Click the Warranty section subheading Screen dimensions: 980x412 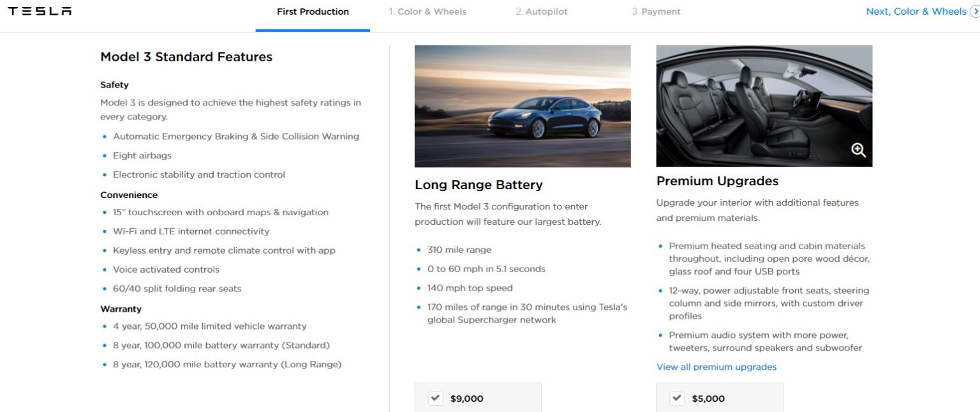click(x=121, y=309)
